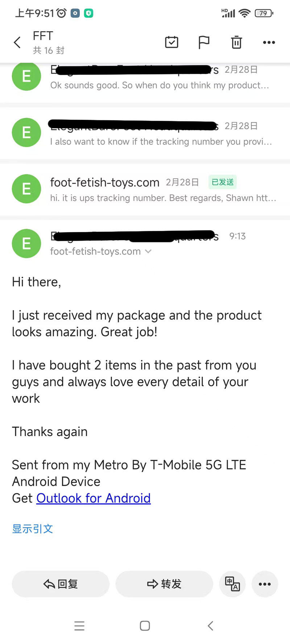Open the Outlook for Android link
This screenshot has width=290, height=644.
coord(93,498)
